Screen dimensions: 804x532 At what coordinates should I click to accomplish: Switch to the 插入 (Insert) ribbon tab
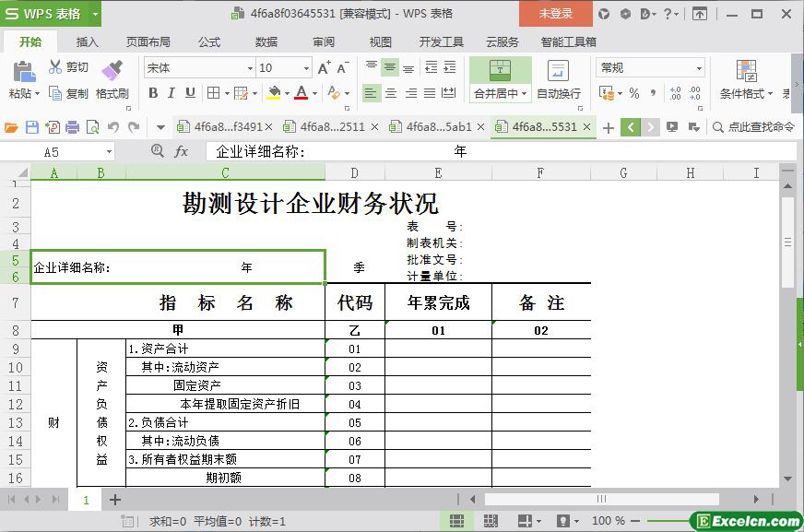point(87,41)
